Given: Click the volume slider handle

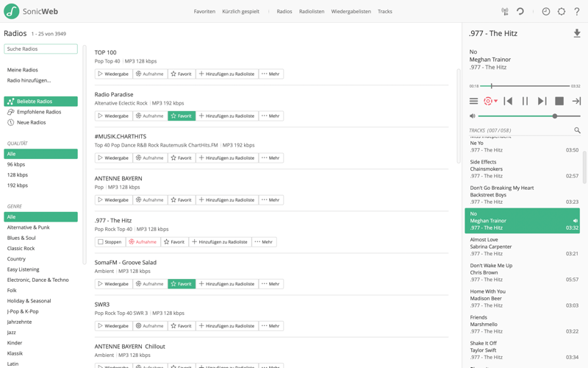Looking at the screenshot, I should click(x=555, y=116).
